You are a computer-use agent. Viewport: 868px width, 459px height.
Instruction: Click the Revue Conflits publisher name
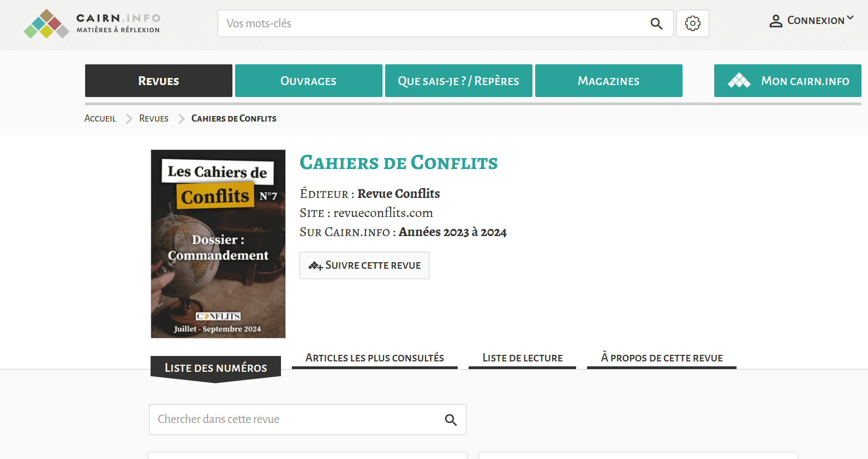[x=399, y=194]
